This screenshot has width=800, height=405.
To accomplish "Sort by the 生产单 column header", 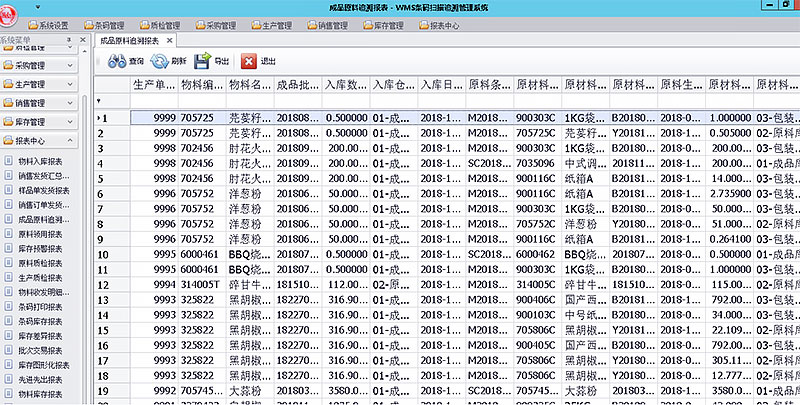I will [154, 85].
